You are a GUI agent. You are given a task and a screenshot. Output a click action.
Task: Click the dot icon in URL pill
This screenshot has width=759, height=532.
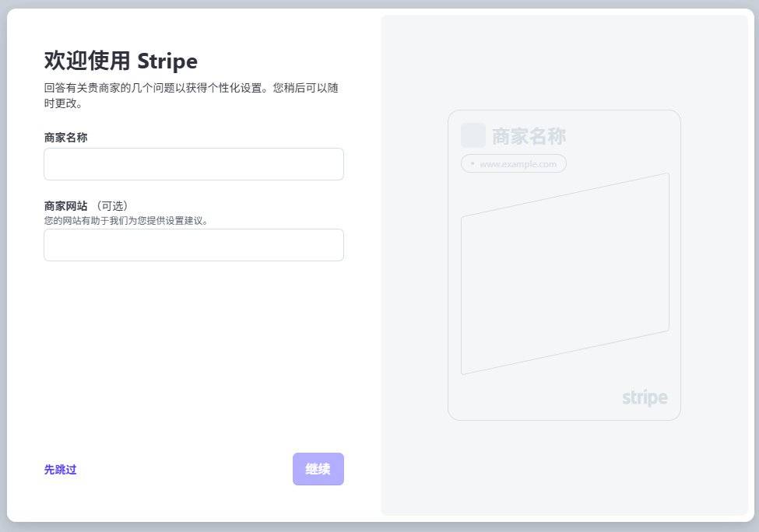pyautogui.click(x=473, y=163)
